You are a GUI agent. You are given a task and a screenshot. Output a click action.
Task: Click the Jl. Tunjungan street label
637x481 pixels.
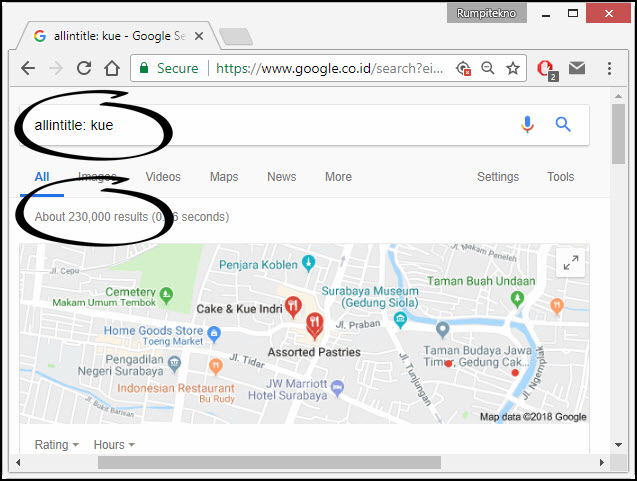point(415,379)
